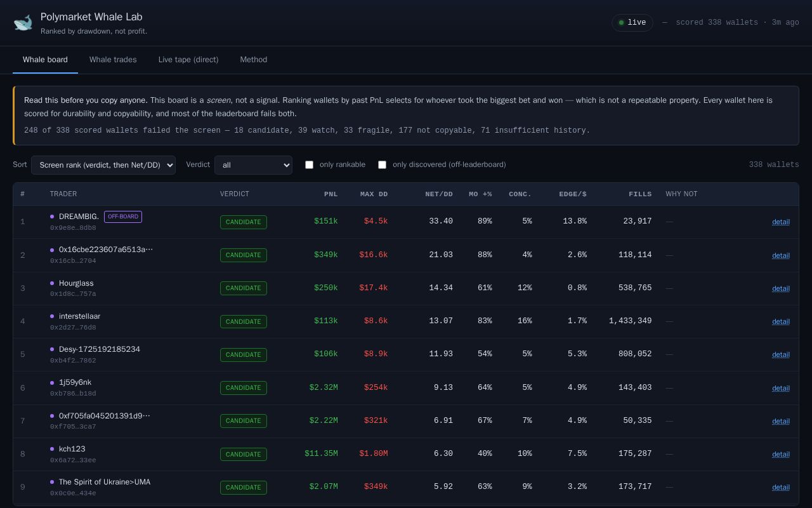Click the 1,433,349 fills value
The height and width of the screenshot is (508, 812).
tap(631, 321)
